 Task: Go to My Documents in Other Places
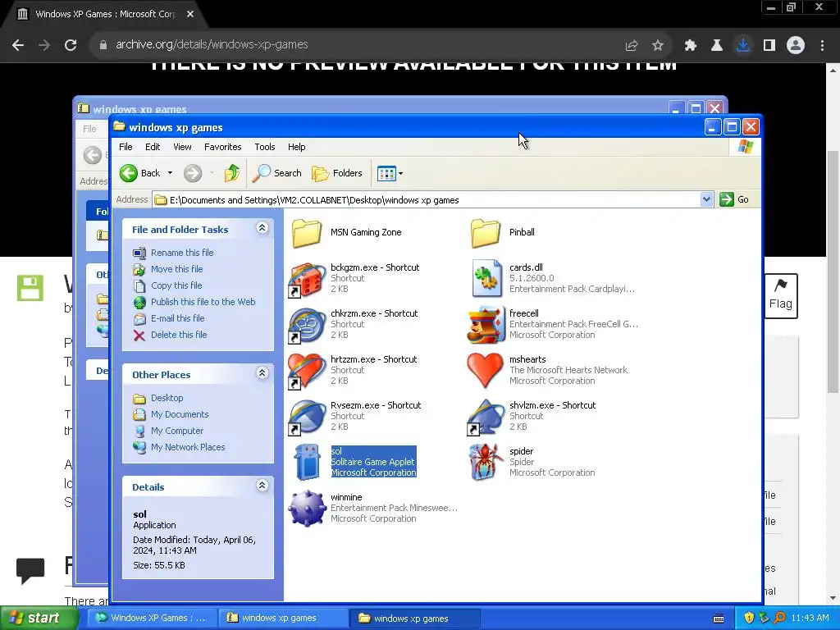pos(180,414)
